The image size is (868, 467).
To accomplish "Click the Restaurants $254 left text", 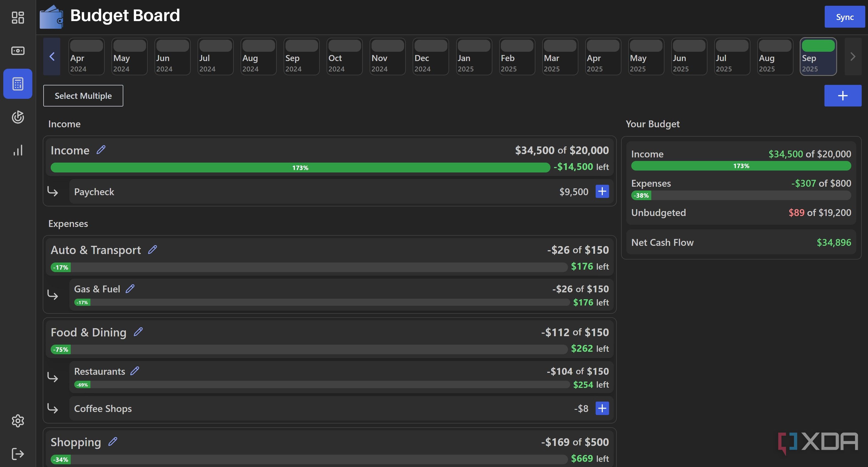I will coord(591,385).
